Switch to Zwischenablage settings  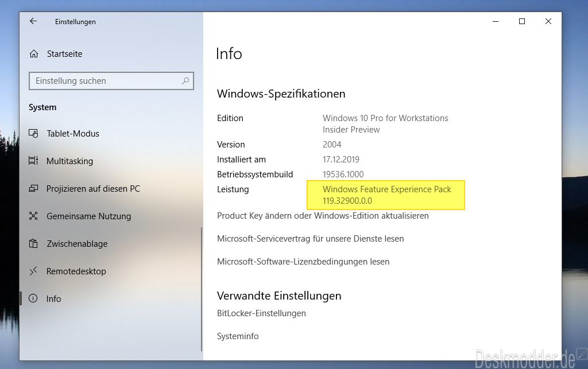click(x=77, y=244)
